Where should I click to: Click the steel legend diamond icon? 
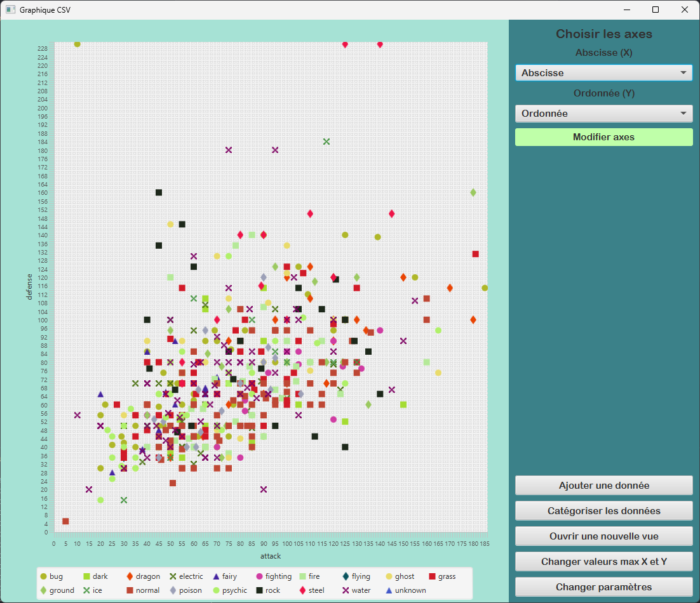click(x=303, y=590)
